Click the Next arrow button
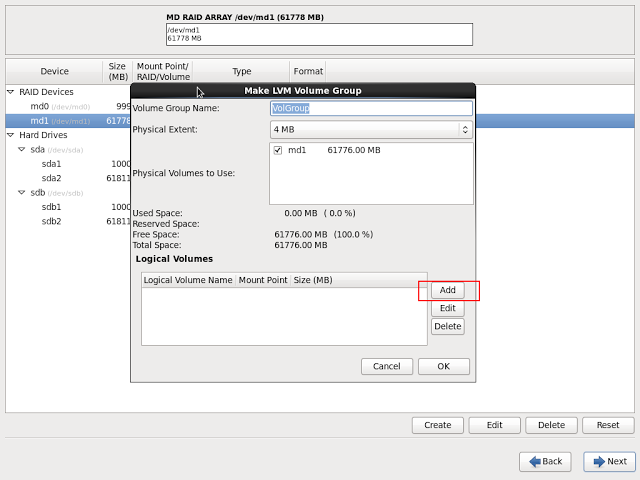The image size is (640, 480). 608,461
